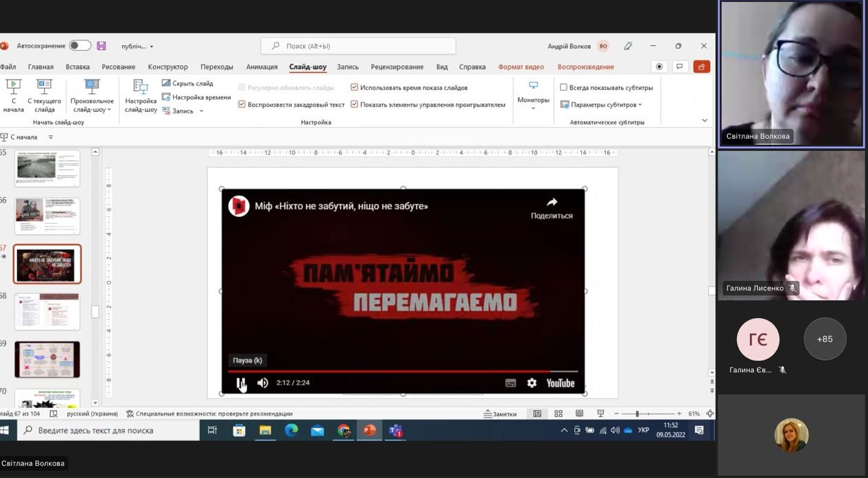
Task: Click the Скрыть слайд button
Action: point(187,83)
